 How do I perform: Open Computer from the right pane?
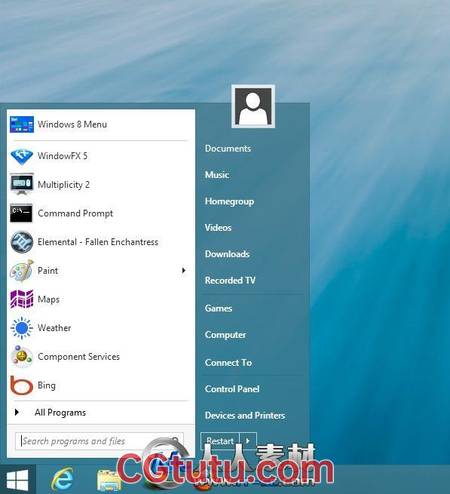[x=225, y=335]
